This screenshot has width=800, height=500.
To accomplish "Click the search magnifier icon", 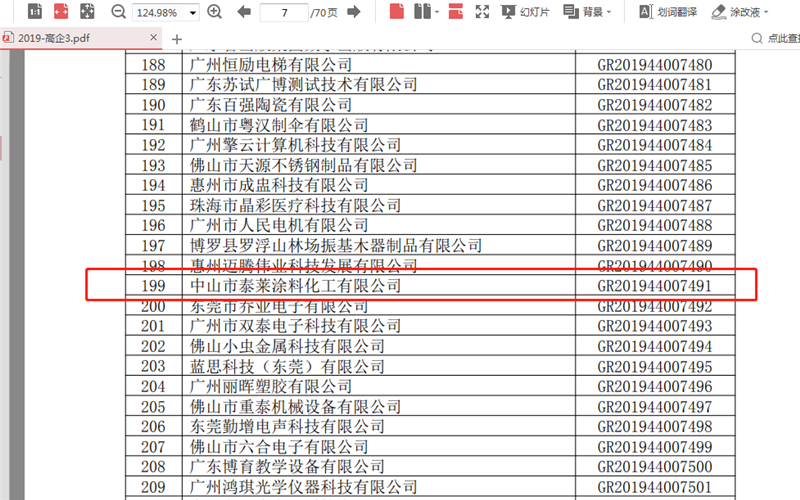I will pyautogui.click(x=757, y=38).
